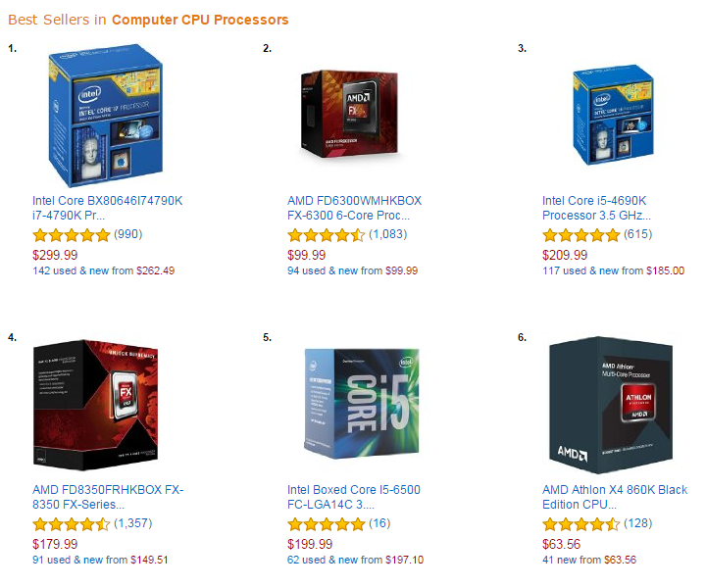Open the AMD FX-8350 box image
This screenshot has height=588, width=706.
[95, 405]
